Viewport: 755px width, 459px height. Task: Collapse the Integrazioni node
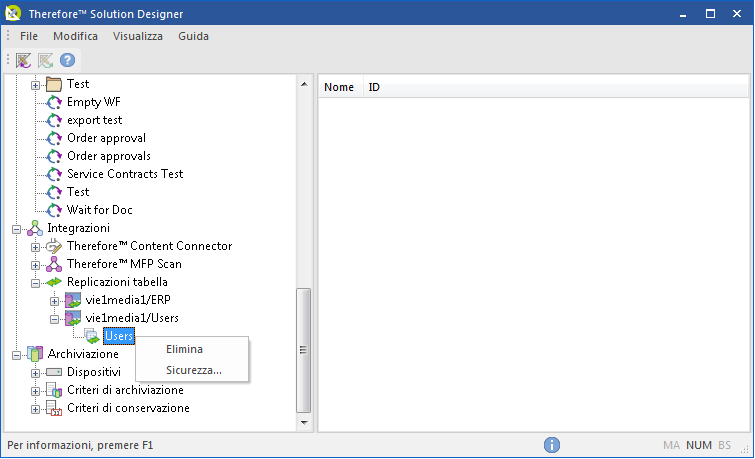[16, 229]
